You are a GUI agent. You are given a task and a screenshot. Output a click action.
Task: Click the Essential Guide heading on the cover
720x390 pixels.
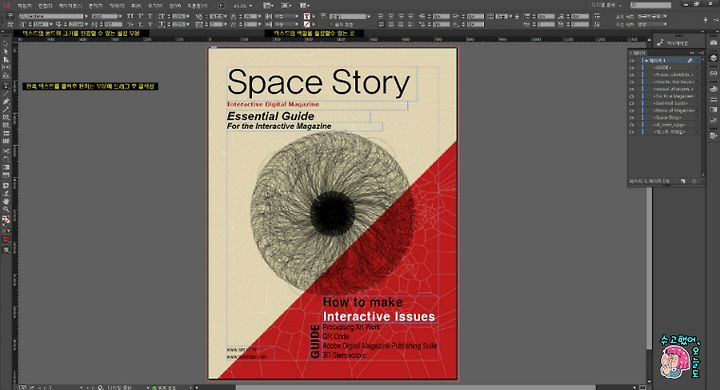[x=270, y=116]
